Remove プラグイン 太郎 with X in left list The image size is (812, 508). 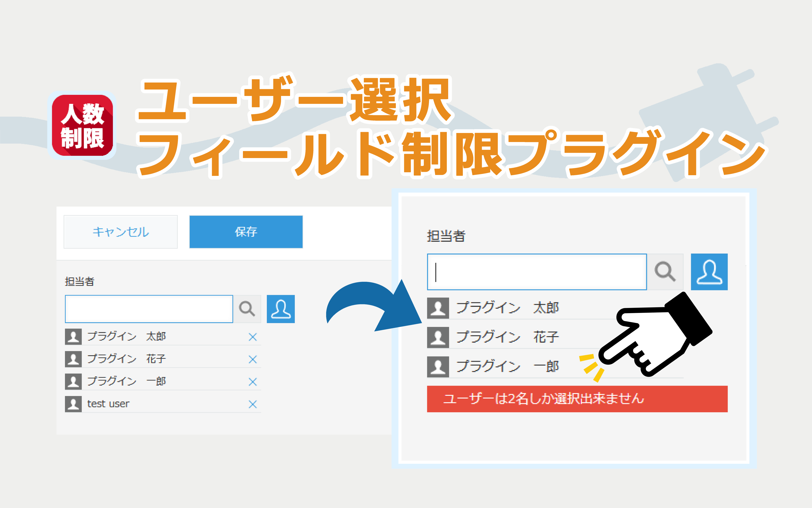point(253,337)
